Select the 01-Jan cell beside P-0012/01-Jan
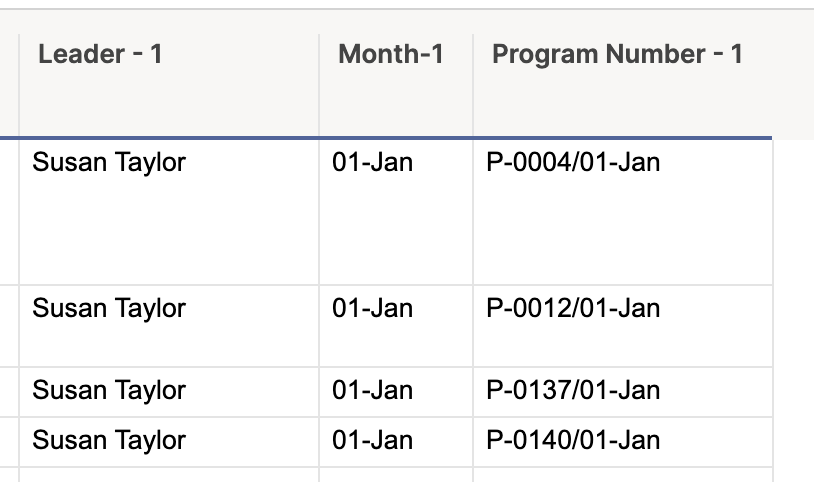 pyautogui.click(x=396, y=326)
